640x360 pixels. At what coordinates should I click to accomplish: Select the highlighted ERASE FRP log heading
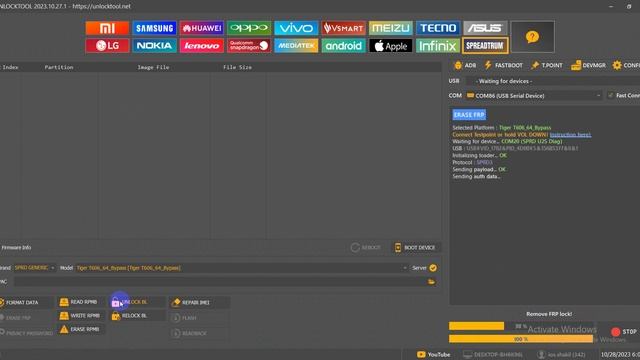[x=469, y=115]
